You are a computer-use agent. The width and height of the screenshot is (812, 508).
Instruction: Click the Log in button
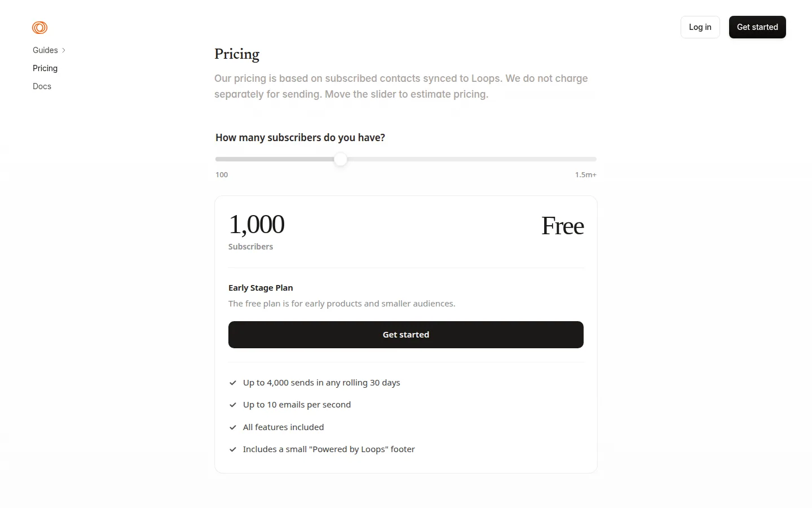point(700,27)
